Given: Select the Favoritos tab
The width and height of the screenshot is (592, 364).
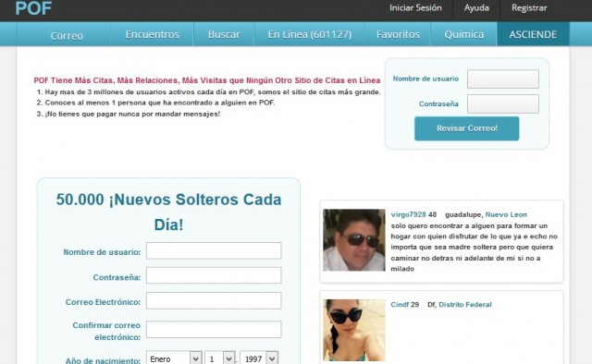Looking at the screenshot, I should pos(398,34).
